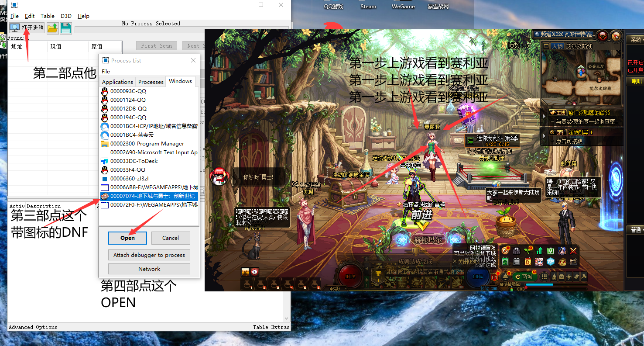This screenshot has width=644, height=346.
Task: Click the load table folder icon
Action: [53, 28]
